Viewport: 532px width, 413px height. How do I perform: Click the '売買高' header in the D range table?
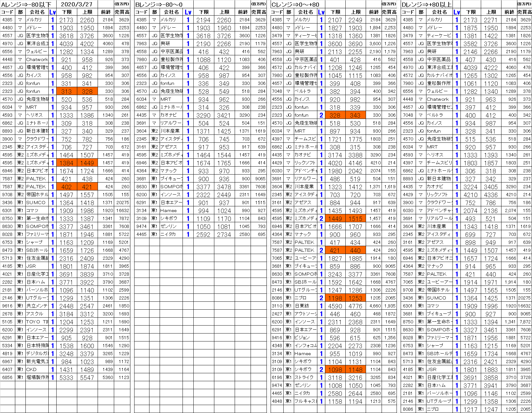[x=524, y=12]
